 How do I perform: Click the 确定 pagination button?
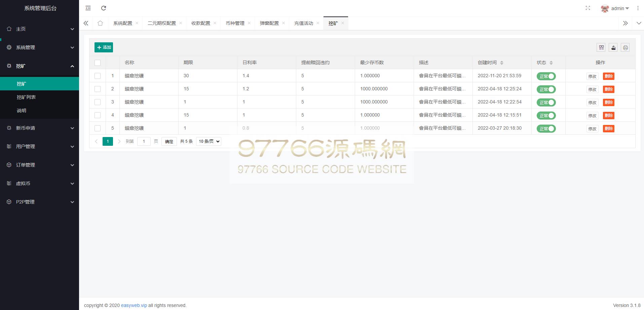169,141
